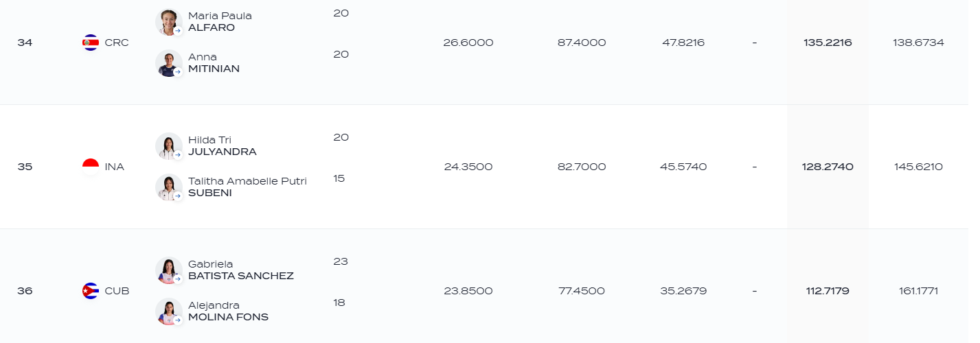Click Anna Mitinian's profile picture
980x343 pixels.
coord(169,63)
